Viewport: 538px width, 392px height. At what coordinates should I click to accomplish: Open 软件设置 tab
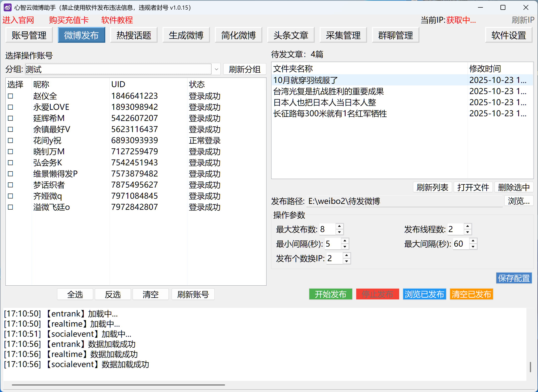coord(508,35)
